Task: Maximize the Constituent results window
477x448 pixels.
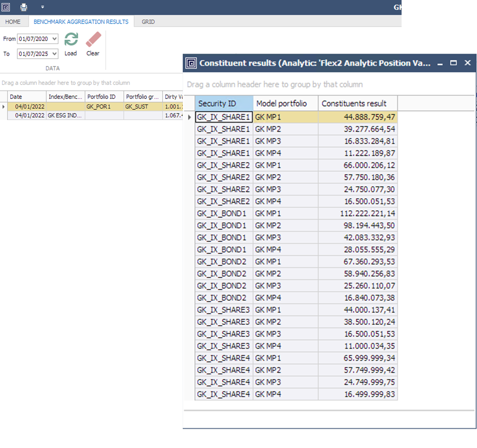Action: point(453,63)
